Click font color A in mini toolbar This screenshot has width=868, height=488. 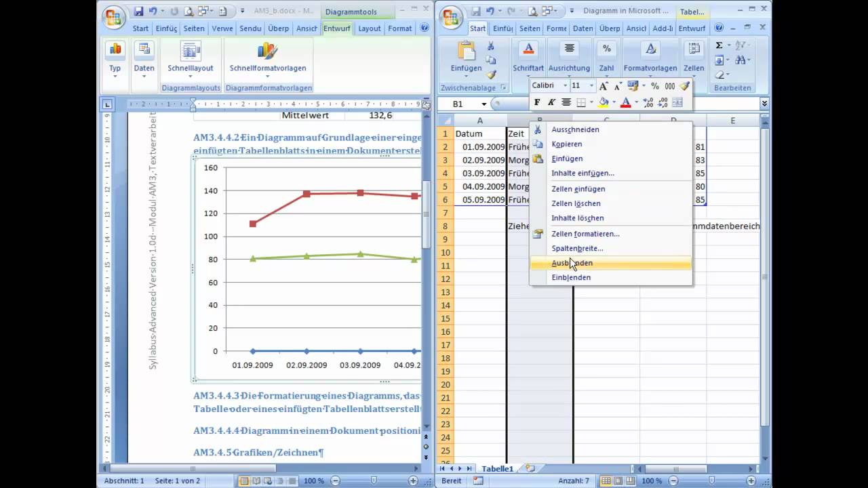coord(625,102)
